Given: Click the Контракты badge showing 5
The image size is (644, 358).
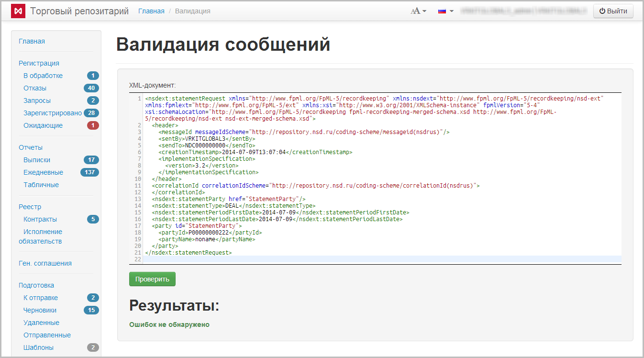Looking at the screenshot, I should [x=93, y=219].
